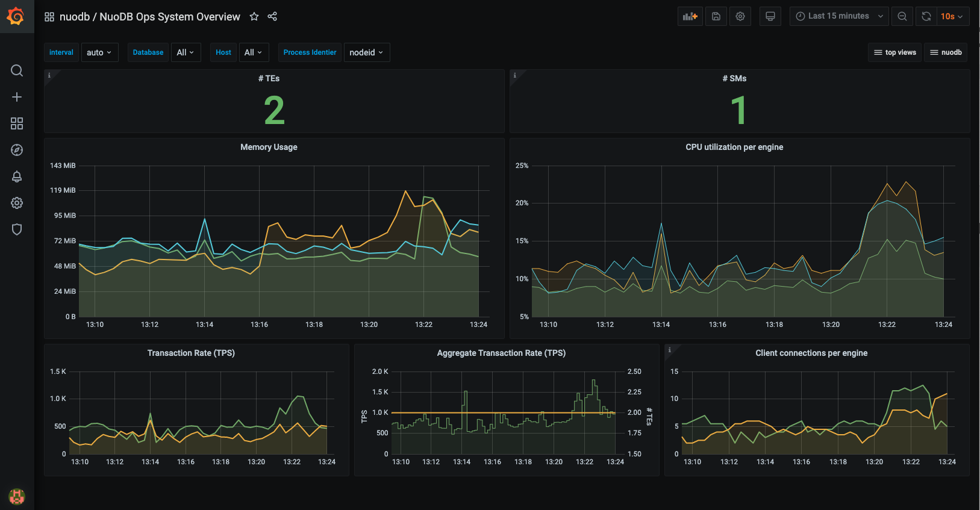Open the Alerting bell icon
The image size is (980, 510).
point(17,176)
